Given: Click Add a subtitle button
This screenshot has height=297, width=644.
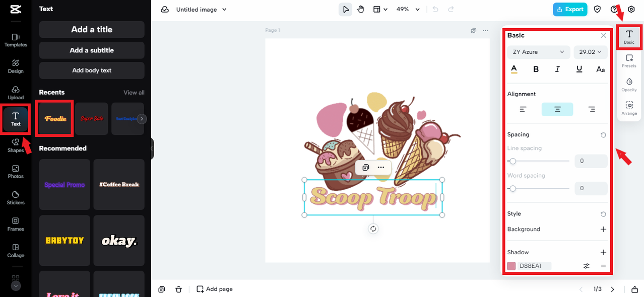Looking at the screenshot, I should click(92, 50).
